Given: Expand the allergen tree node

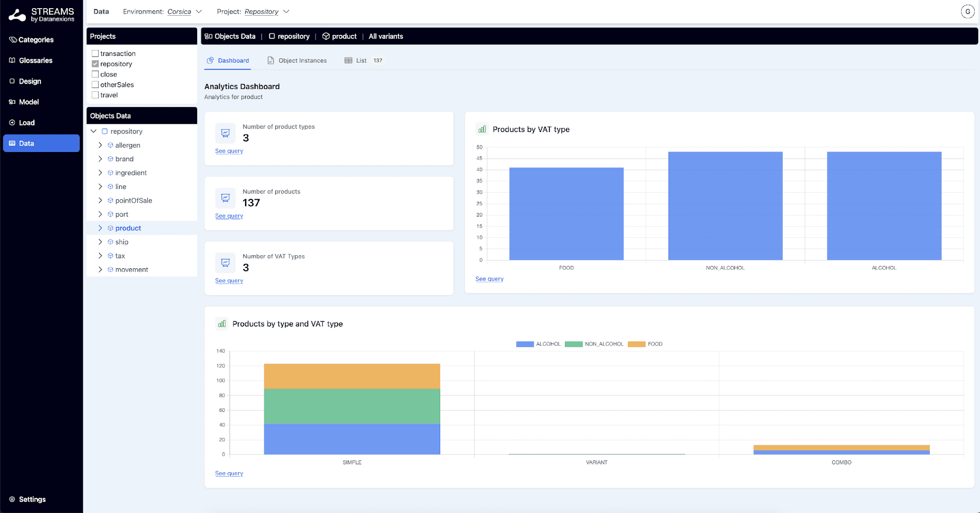Looking at the screenshot, I should (x=100, y=145).
